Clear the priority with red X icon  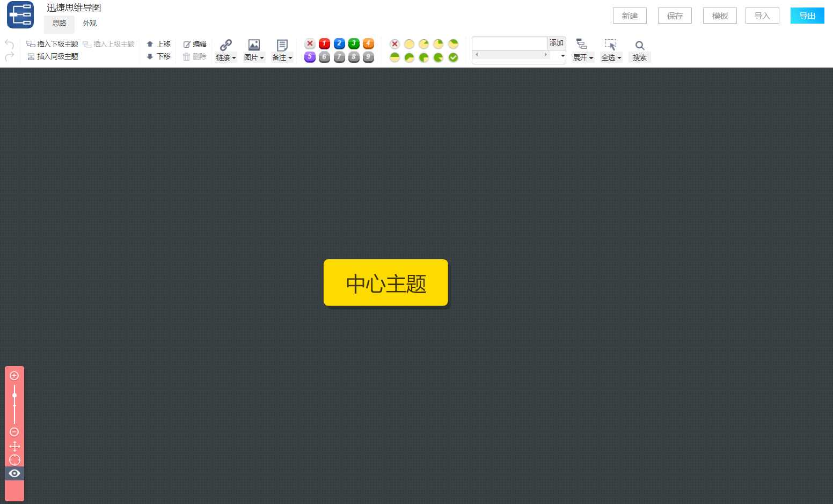[x=310, y=43]
